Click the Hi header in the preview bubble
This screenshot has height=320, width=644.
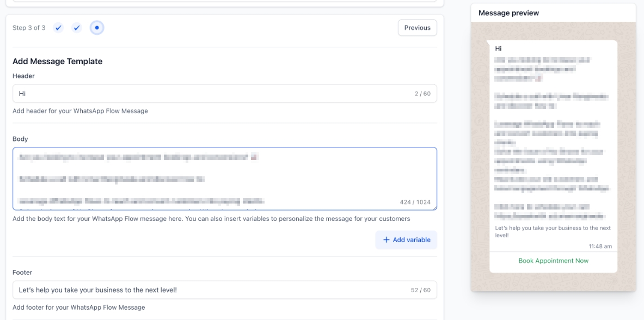coord(498,48)
